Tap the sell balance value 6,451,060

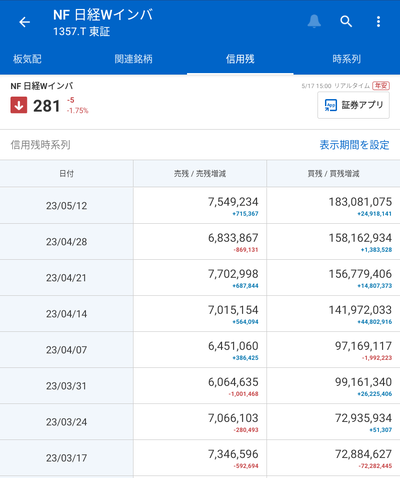point(233,346)
